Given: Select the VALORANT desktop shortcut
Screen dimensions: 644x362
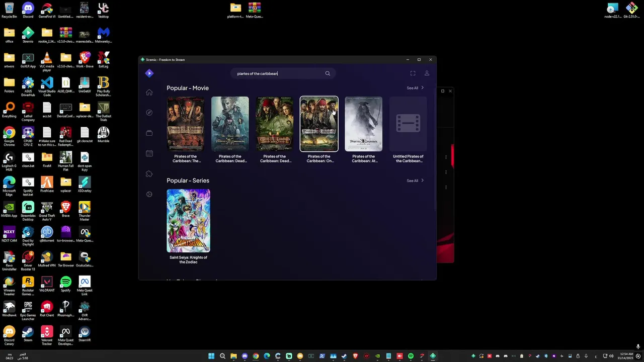Looking at the screenshot, I should (x=47, y=284).
